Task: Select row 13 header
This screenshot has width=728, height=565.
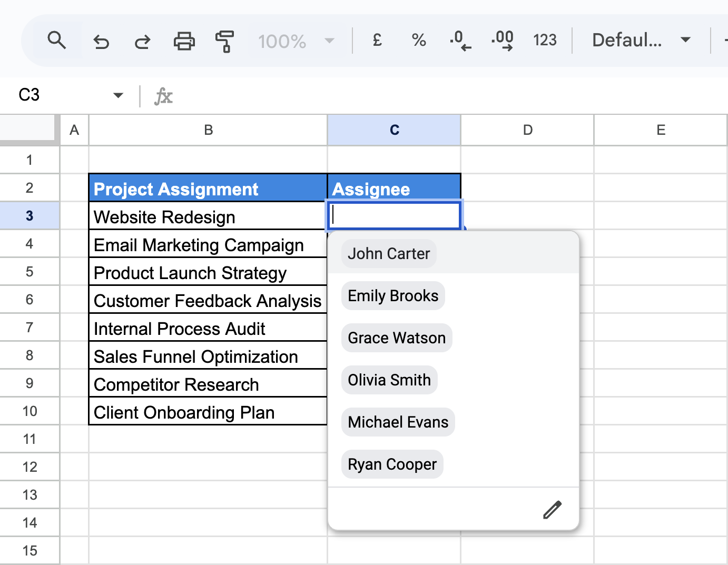Action: coord(29,494)
